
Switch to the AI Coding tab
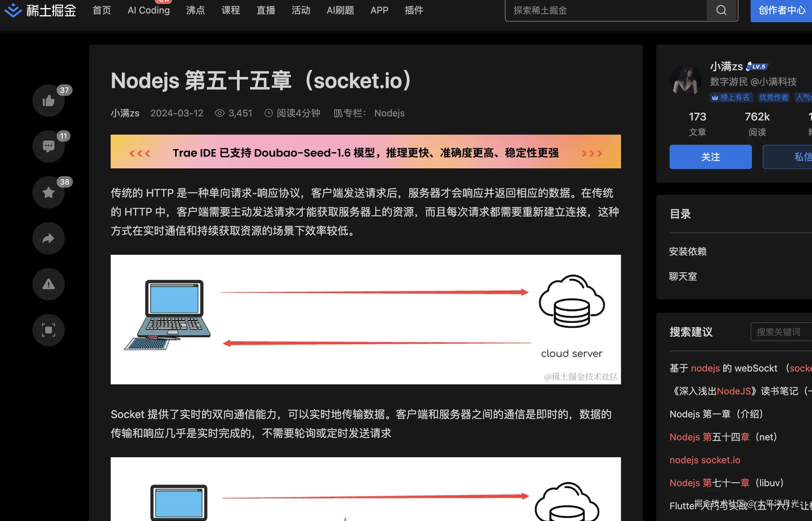tap(148, 10)
